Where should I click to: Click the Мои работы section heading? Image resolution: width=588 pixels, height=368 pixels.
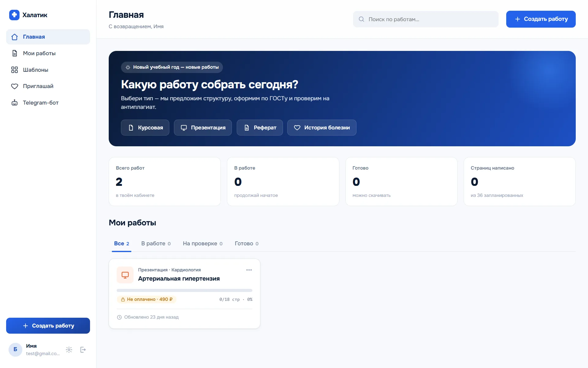(x=132, y=223)
